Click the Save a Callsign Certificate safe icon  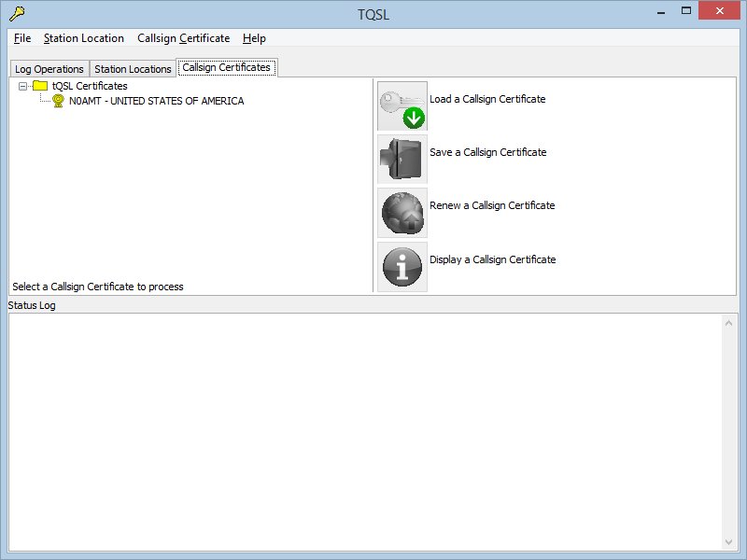(x=402, y=159)
